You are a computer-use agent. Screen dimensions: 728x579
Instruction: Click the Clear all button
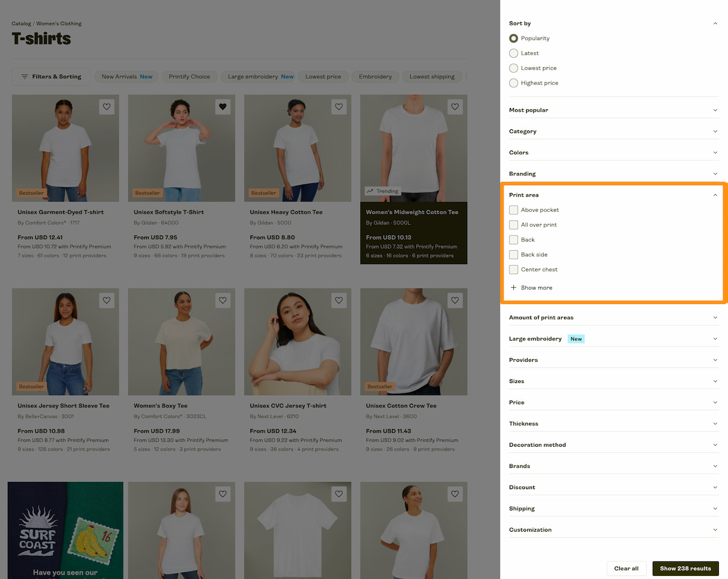pos(626,569)
